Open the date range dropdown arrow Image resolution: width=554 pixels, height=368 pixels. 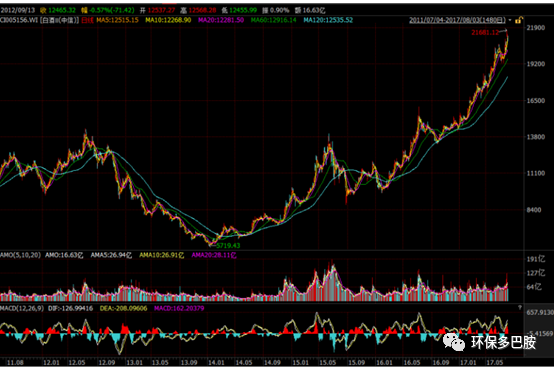(x=510, y=20)
